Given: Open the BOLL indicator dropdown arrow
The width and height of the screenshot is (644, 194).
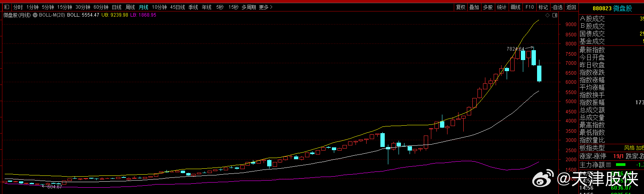Looking at the screenshot, I should coord(35,15).
